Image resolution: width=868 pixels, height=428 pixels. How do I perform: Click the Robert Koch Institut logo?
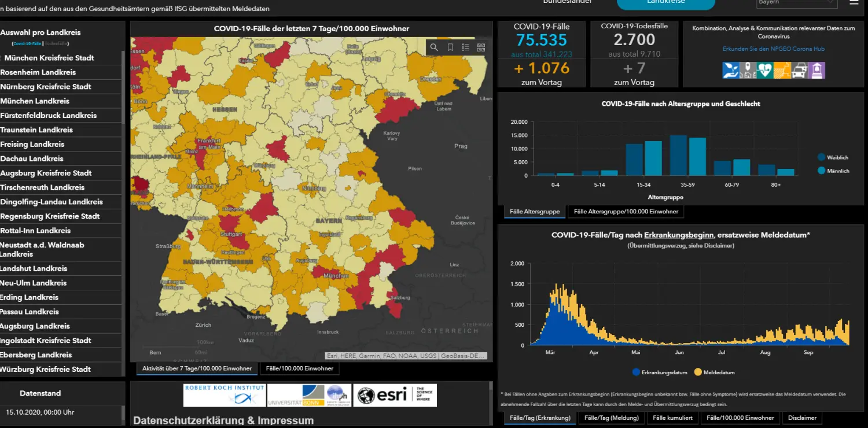tap(225, 395)
